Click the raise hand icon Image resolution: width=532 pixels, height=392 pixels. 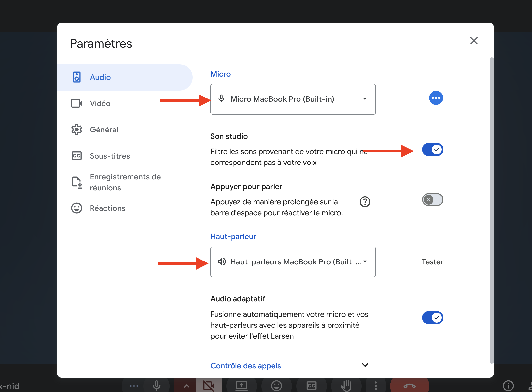346,385
